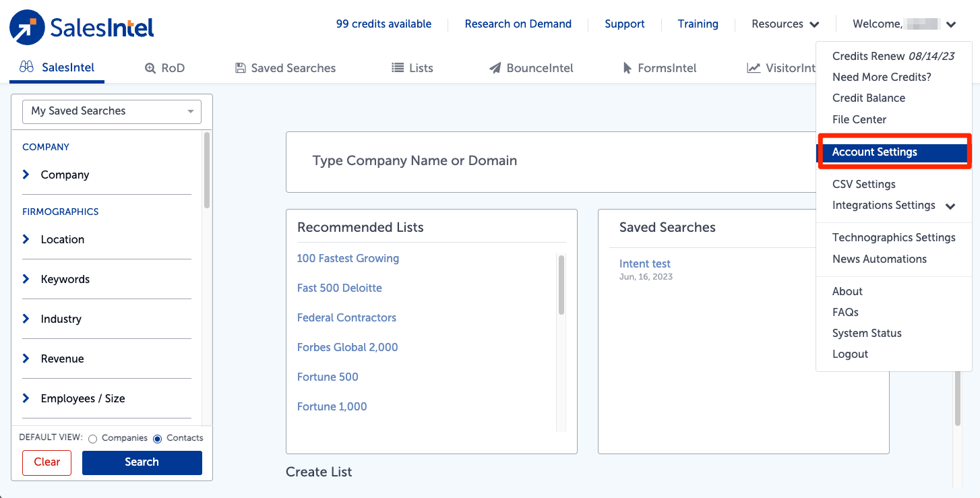Open the Intent test saved search
The height and width of the screenshot is (498, 980).
(645, 263)
